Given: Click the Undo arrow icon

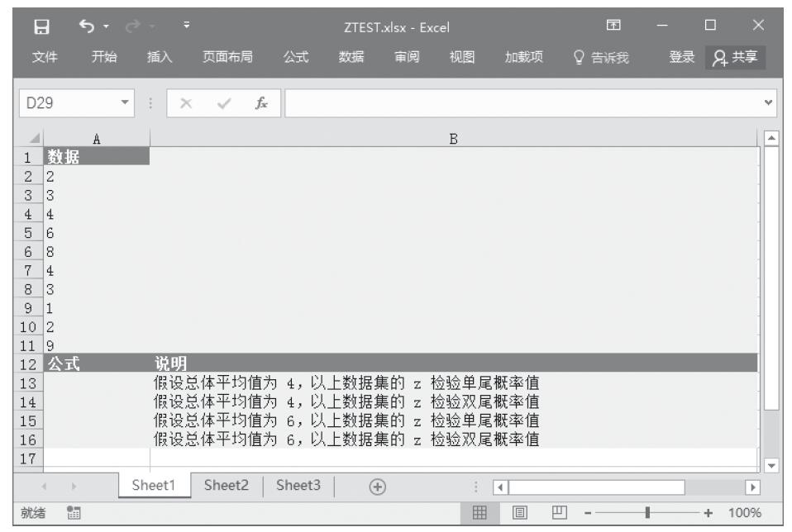Looking at the screenshot, I should pos(86,29).
